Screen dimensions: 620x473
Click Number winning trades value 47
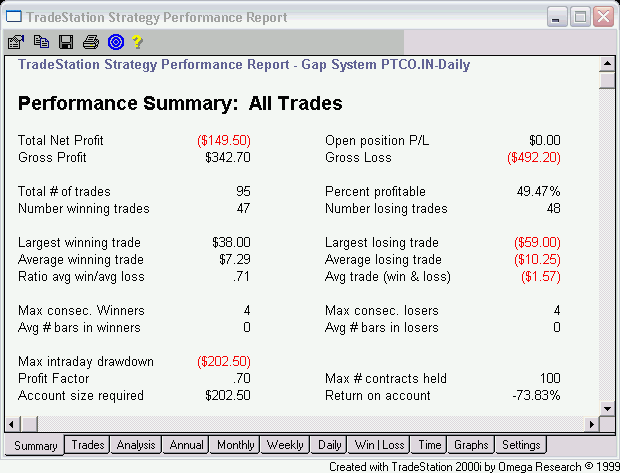pyautogui.click(x=243, y=208)
